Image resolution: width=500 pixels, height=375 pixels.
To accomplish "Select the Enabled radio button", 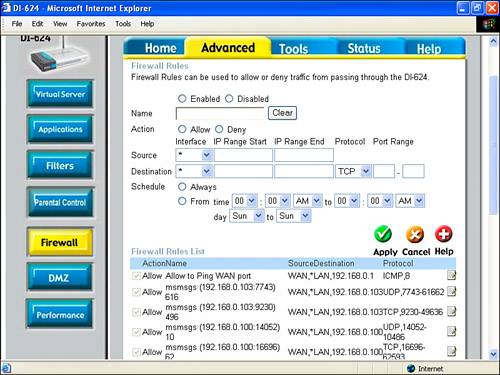I will (182, 99).
